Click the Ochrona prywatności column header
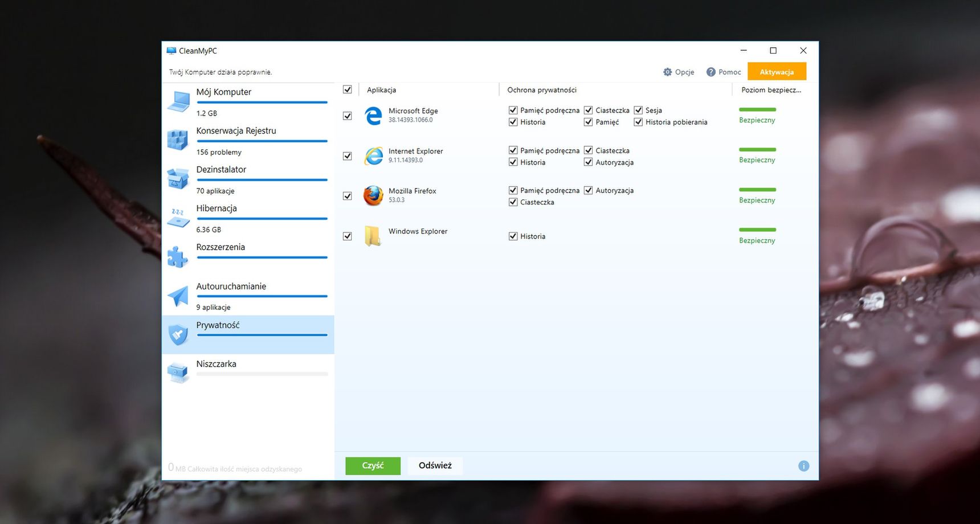The image size is (980, 524). 542,90
